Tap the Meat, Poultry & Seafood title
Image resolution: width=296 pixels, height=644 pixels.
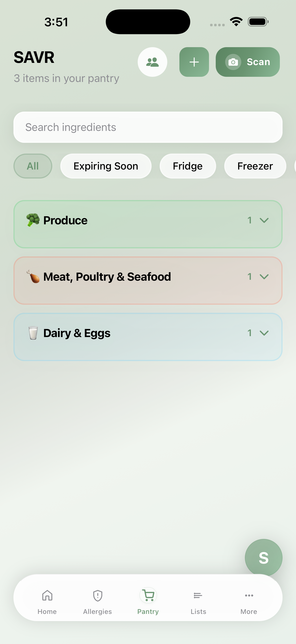(107, 277)
